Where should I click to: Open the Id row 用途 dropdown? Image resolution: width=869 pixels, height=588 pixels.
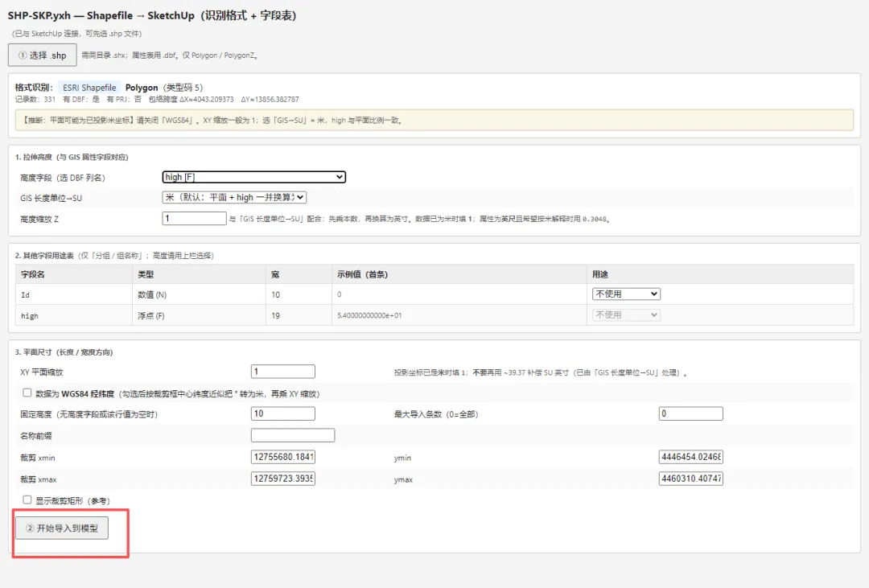tap(626, 294)
